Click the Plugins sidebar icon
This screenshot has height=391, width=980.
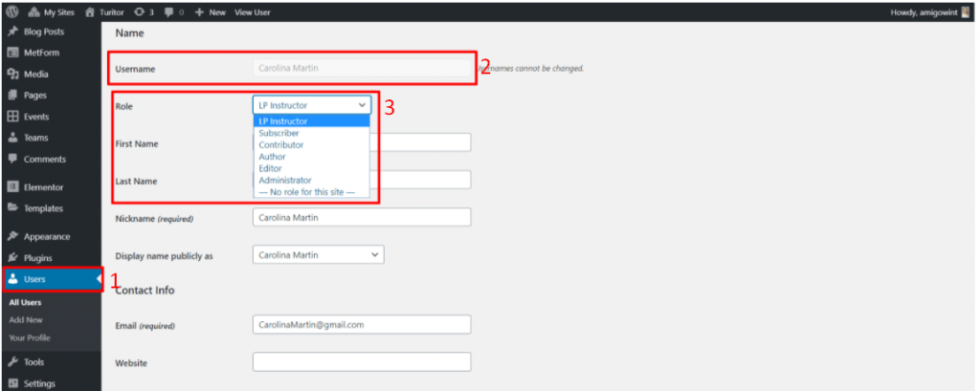(12, 258)
